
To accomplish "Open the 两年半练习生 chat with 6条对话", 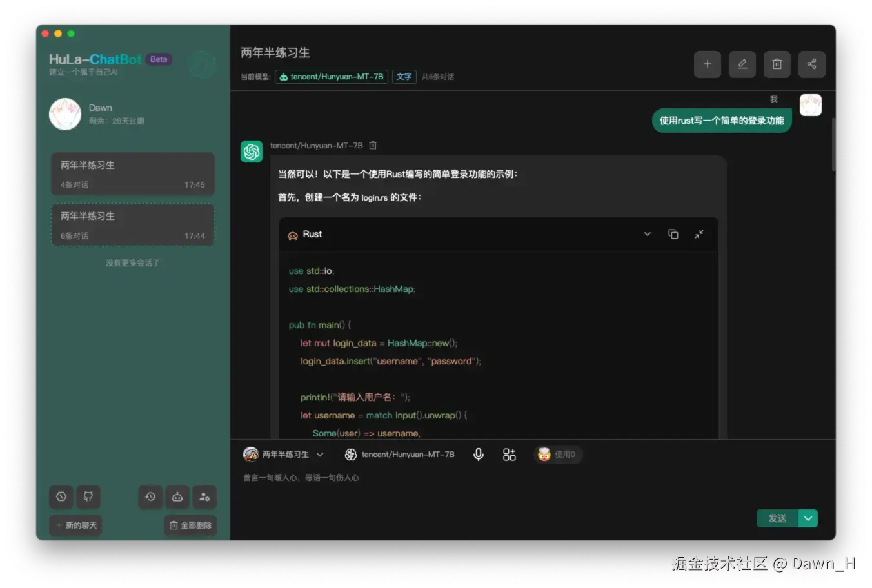I will click(133, 225).
